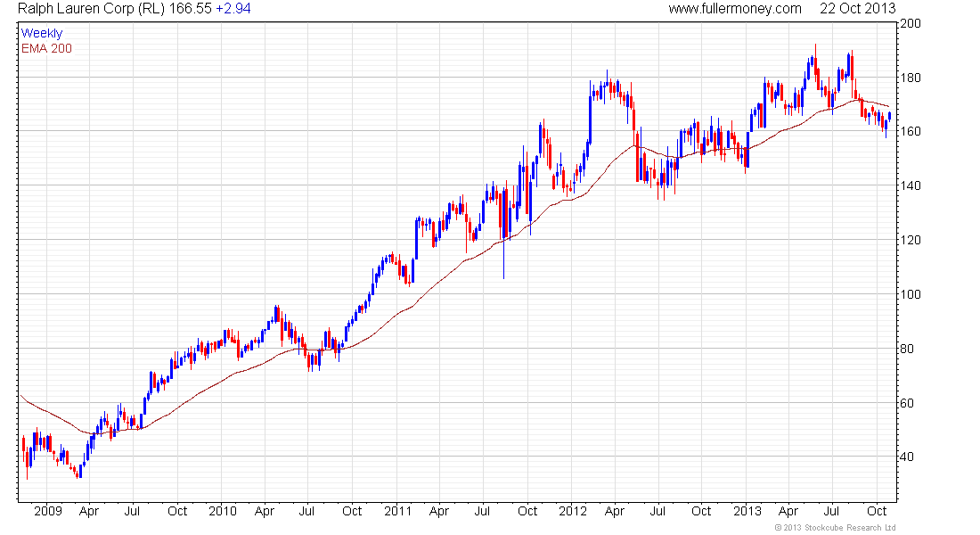This screenshot has height=535, width=980.
Task: Click the 60 price axis label
Action: 907,403
